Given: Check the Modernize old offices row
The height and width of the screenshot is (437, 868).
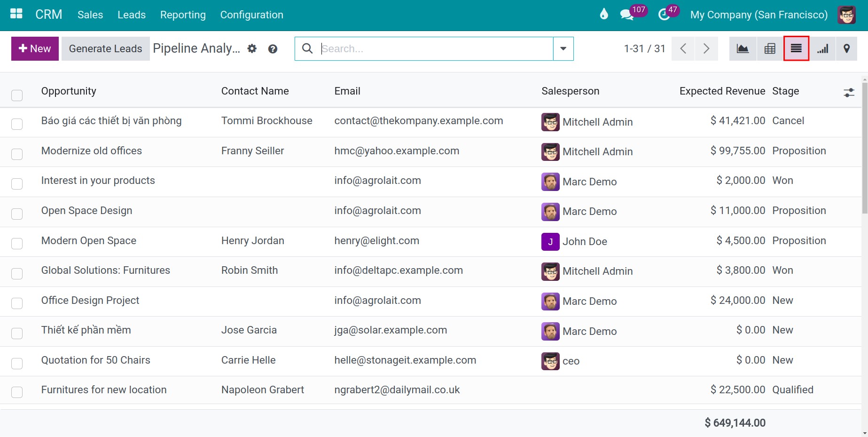Looking at the screenshot, I should point(17,154).
